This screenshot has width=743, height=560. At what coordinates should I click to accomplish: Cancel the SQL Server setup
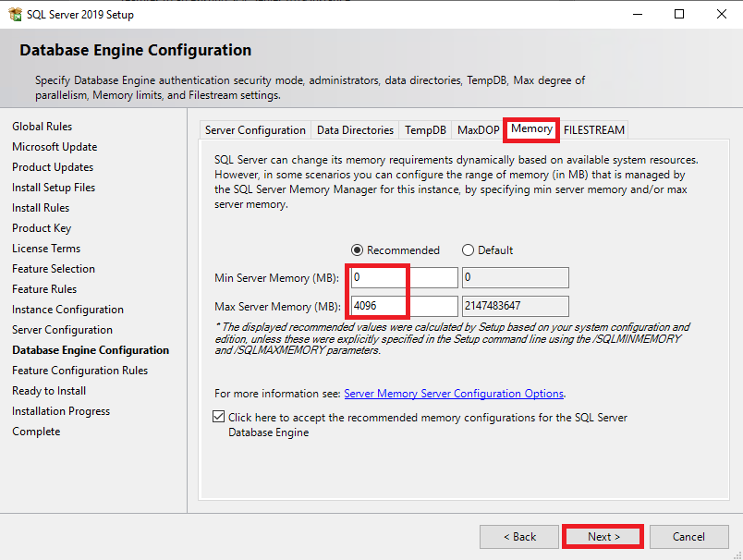[689, 537]
